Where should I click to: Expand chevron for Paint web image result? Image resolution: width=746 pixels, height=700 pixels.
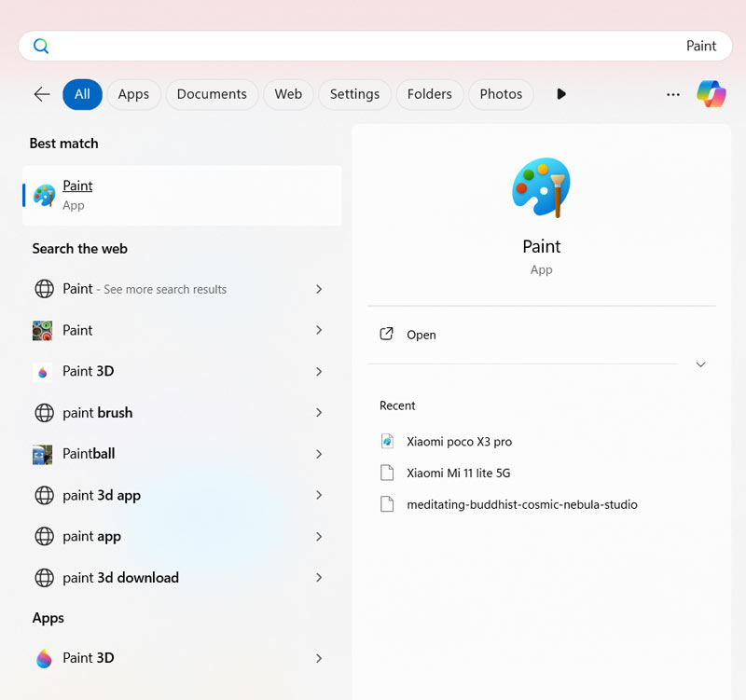[x=319, y=330]
